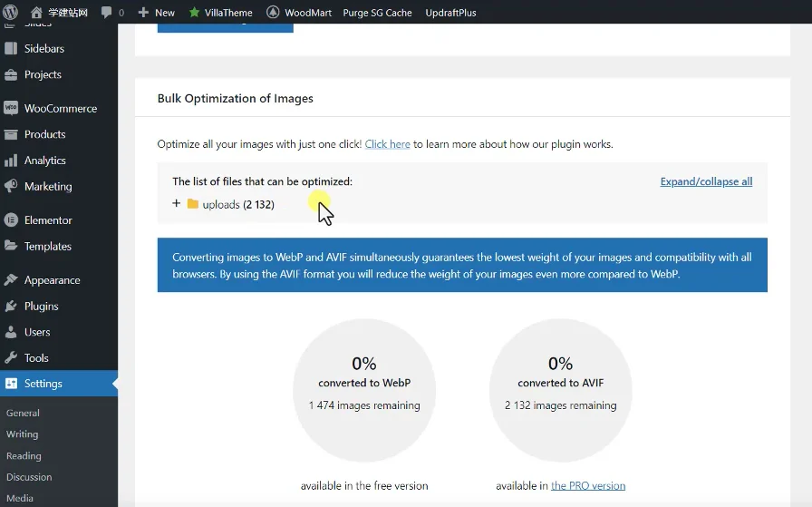Click "1 474 images remaining" text
The height and width of the screenshot is (507, 812).
tap(364, 405)
